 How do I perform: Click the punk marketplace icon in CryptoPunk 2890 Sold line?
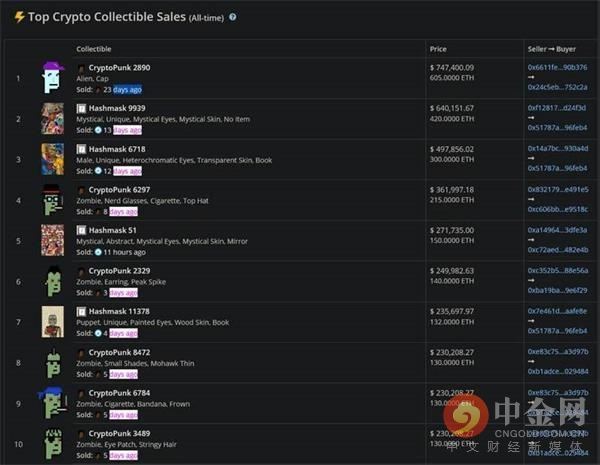coord(98,90)
